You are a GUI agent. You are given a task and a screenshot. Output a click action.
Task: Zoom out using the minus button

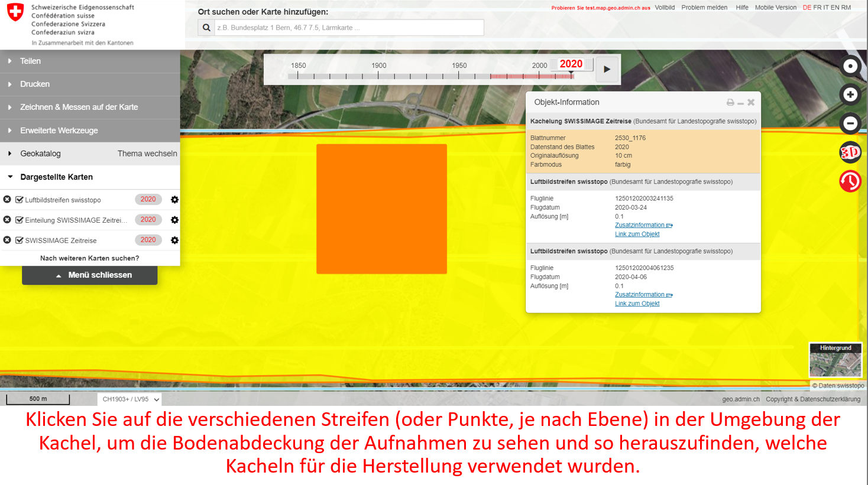pyautogui.click(x=850, y=123)
